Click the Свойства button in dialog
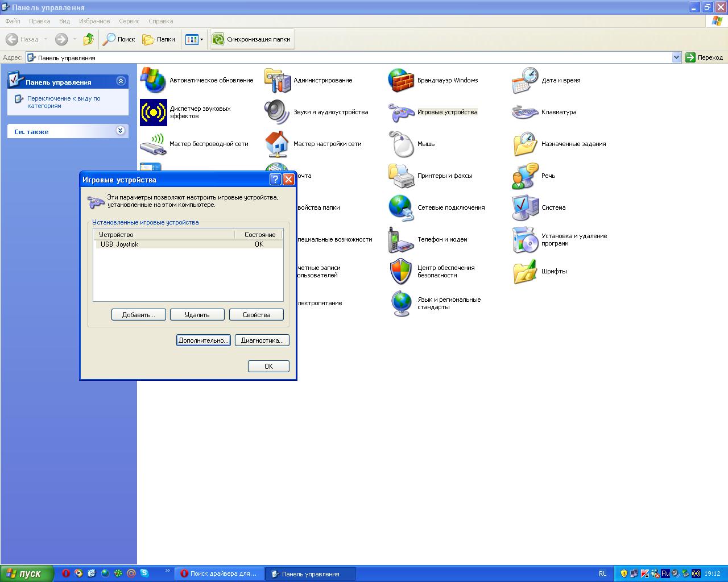 point(256,315)
